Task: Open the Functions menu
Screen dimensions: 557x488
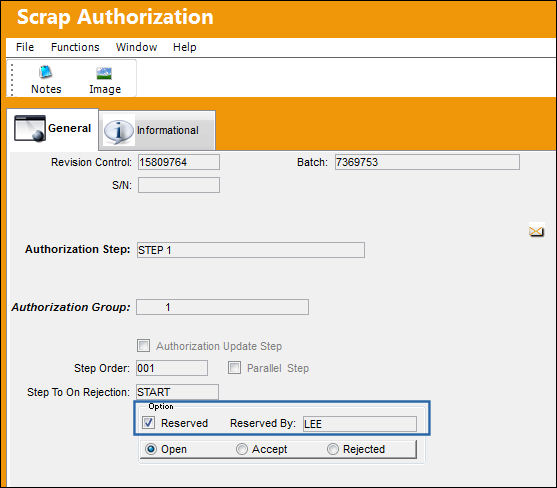Action: pyautogui.click(x=75, y=47)
